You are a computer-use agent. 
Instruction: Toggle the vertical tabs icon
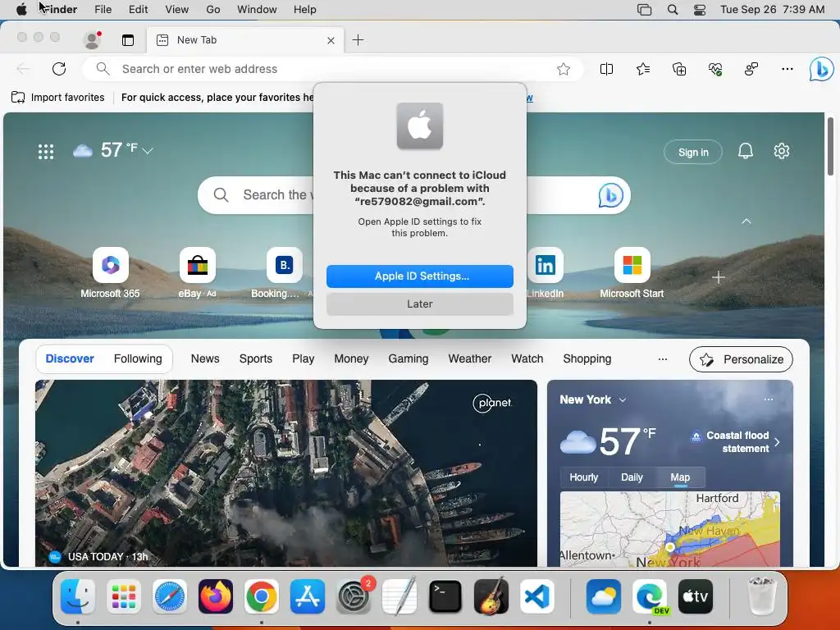pyautogui.click(x=127, y=39)
